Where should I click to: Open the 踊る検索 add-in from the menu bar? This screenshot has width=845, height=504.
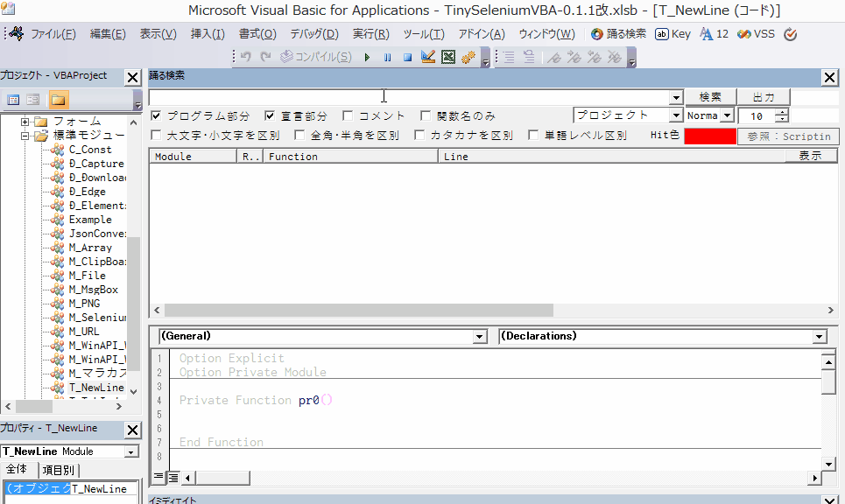click(619, 34)
